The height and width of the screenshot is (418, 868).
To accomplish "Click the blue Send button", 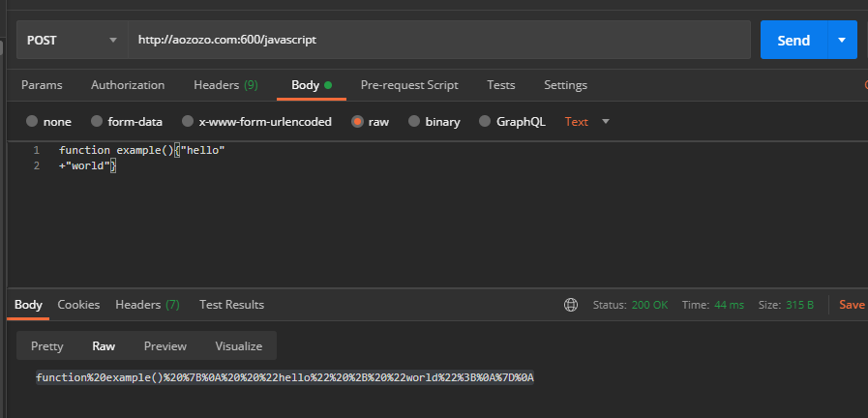I will tap(793, 40).
